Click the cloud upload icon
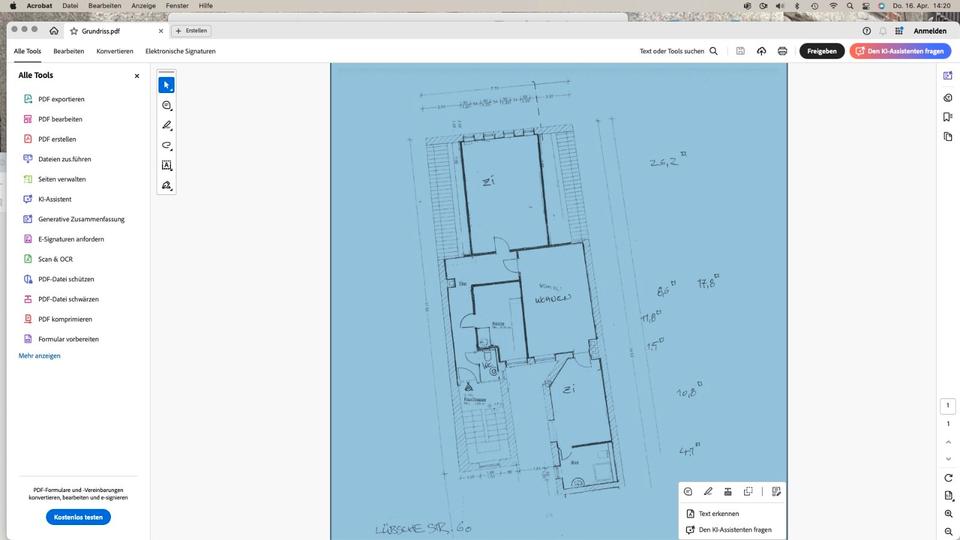 point(761,51)
